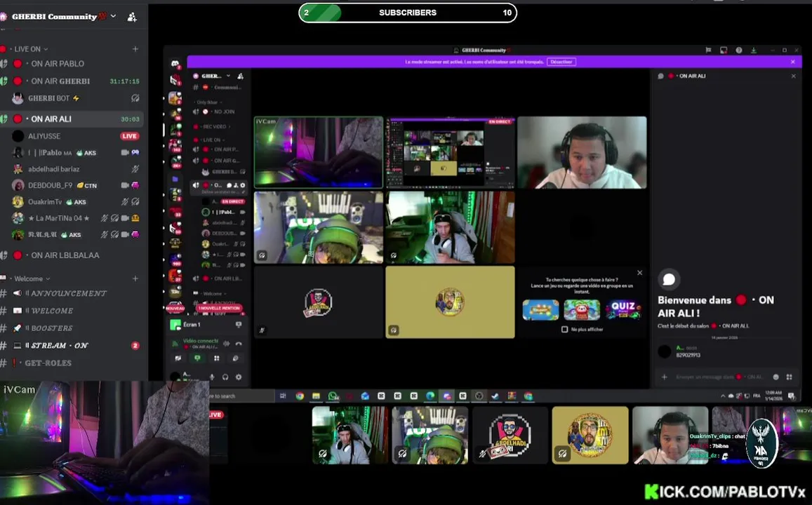Select OuakrimTv in voice member list
The image size is (812, 505).
click(x=76, y=202)
